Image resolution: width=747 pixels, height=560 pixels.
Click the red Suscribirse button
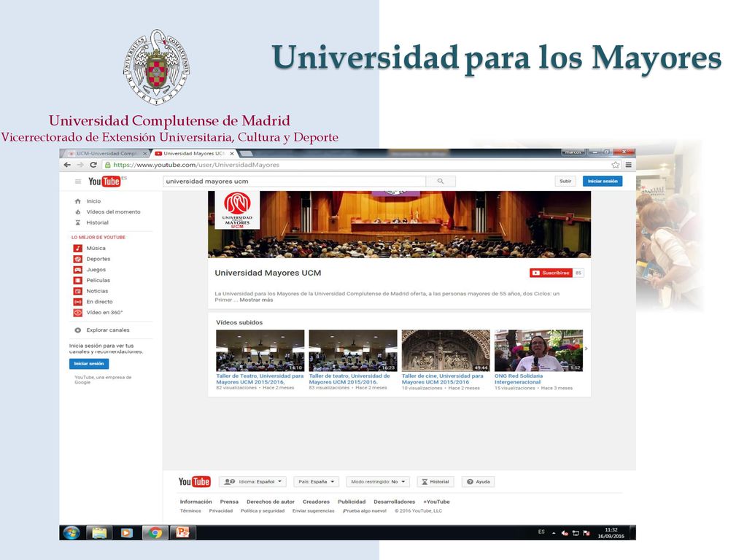tap(551, 273)
